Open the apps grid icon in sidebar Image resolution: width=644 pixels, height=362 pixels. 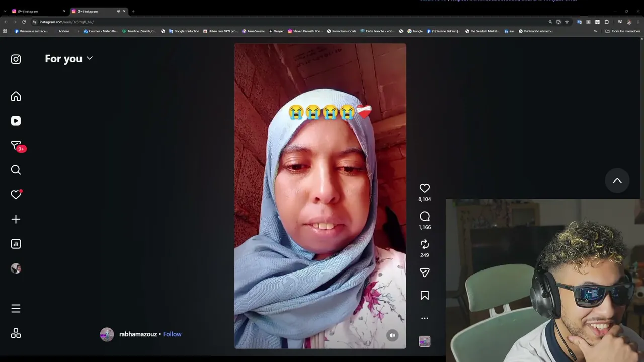tap(16, 333)
